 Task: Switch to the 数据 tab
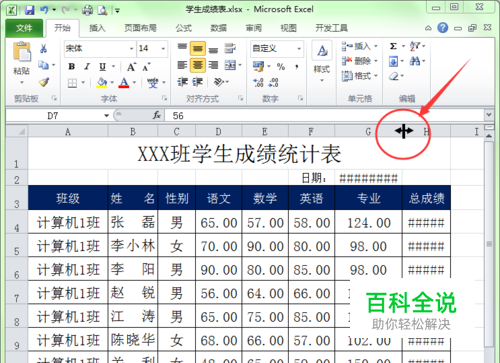click(x=219, y=28)
